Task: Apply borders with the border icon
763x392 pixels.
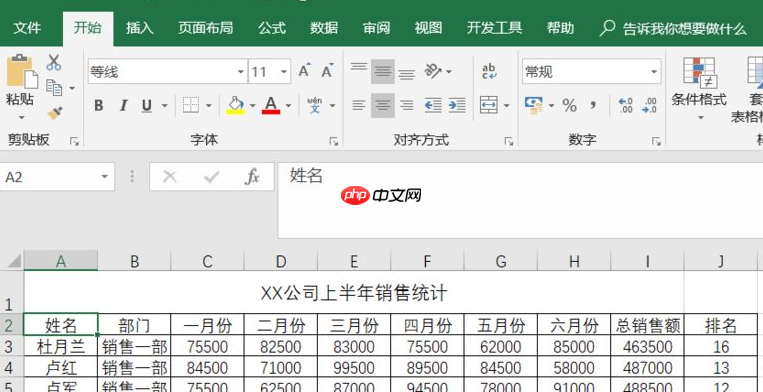Action: coord(191,105)
